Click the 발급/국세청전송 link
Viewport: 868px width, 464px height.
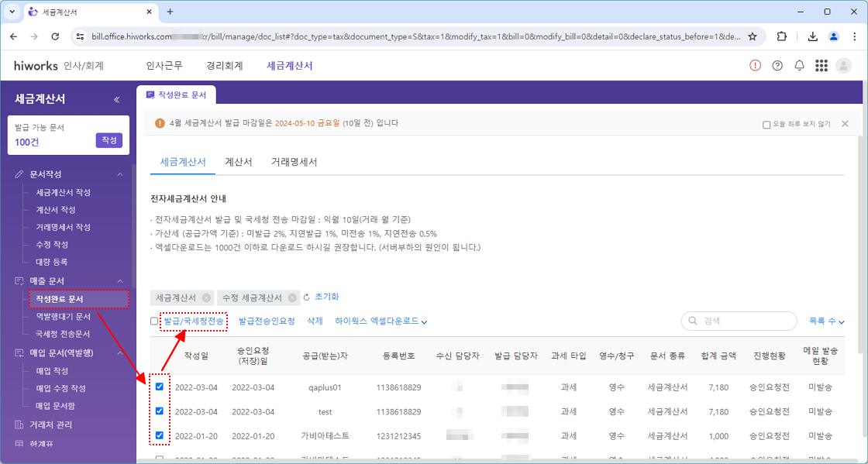pos(194,321)
